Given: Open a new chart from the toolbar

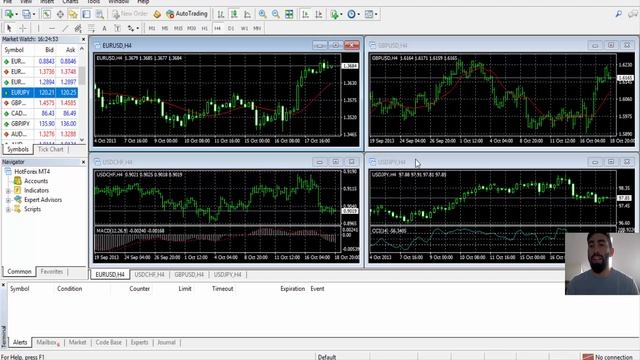Looking at the screenshot, I should [x=8, y=14].
